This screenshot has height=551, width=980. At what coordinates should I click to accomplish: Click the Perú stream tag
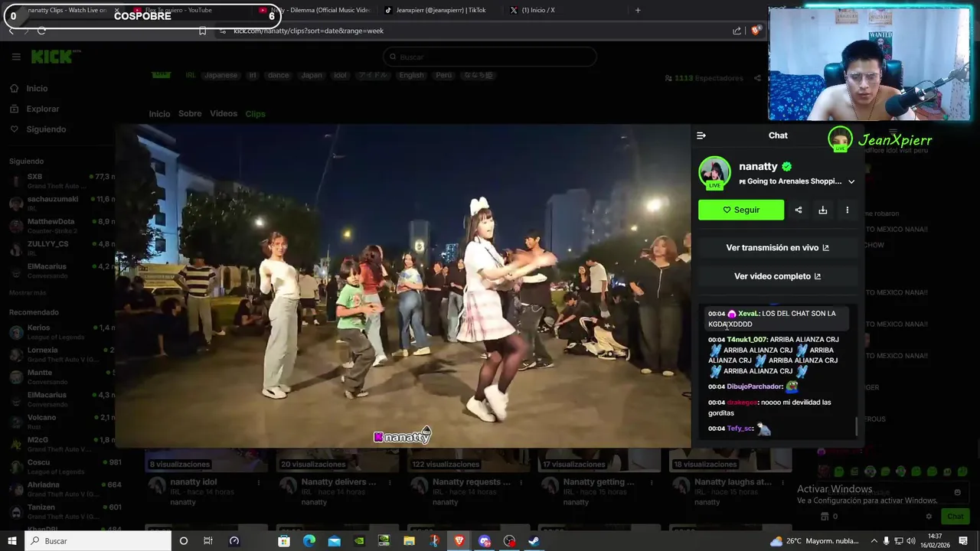click(x=443, y=75)
